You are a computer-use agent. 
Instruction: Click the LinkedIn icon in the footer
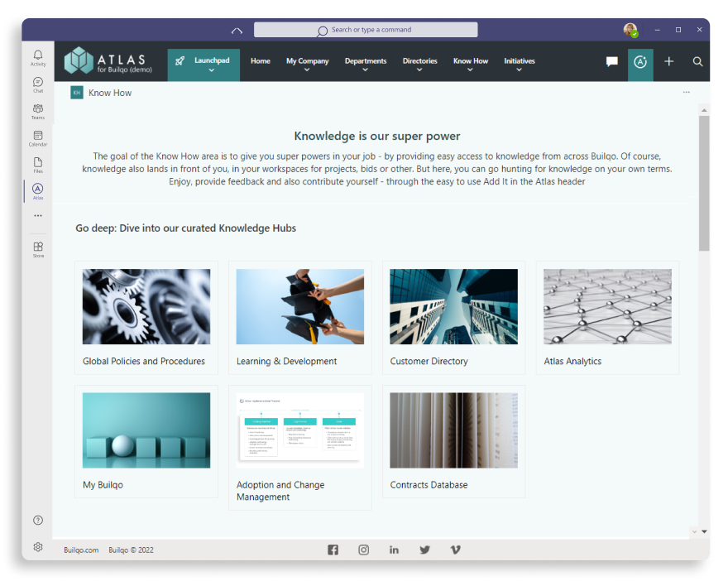click(x=394, y=550)
